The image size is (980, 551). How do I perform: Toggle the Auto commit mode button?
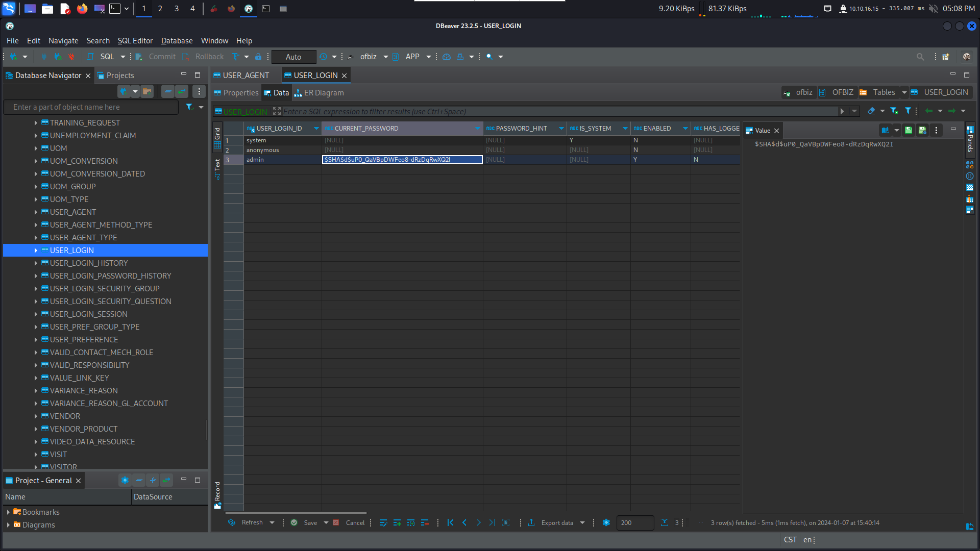click(x=293, y=57)
